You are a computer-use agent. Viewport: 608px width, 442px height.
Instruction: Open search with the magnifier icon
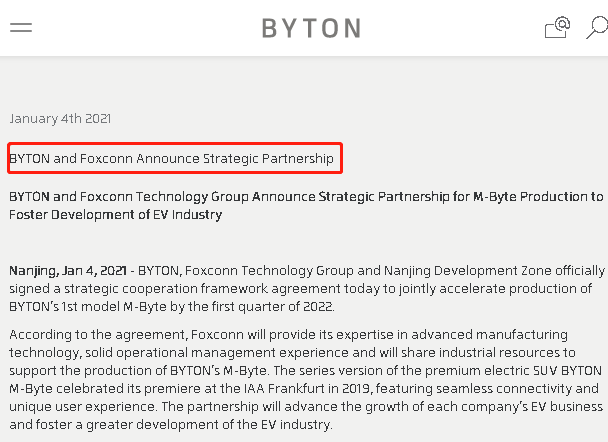point(595,28)
